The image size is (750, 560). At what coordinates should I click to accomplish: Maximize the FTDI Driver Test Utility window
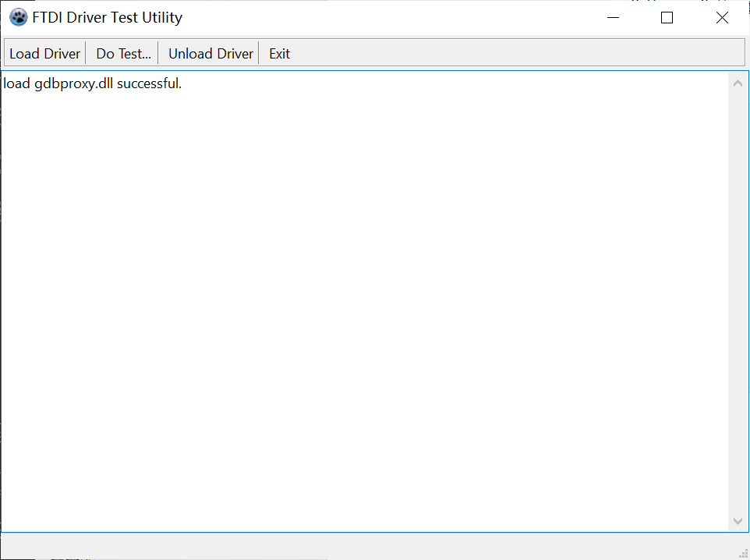667,18
